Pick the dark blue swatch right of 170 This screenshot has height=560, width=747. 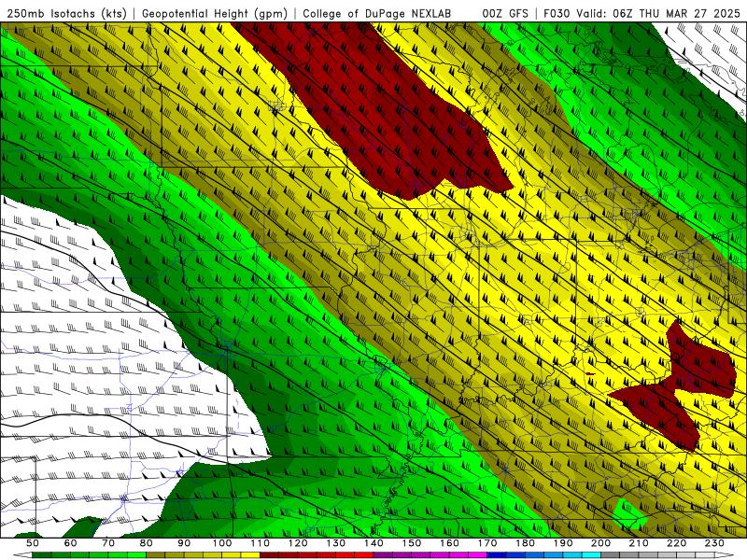[x=497, y=555]
